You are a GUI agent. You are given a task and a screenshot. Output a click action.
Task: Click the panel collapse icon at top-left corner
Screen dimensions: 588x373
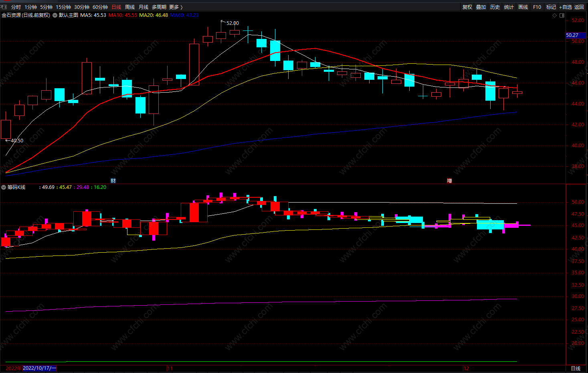(x=4, y=6)
